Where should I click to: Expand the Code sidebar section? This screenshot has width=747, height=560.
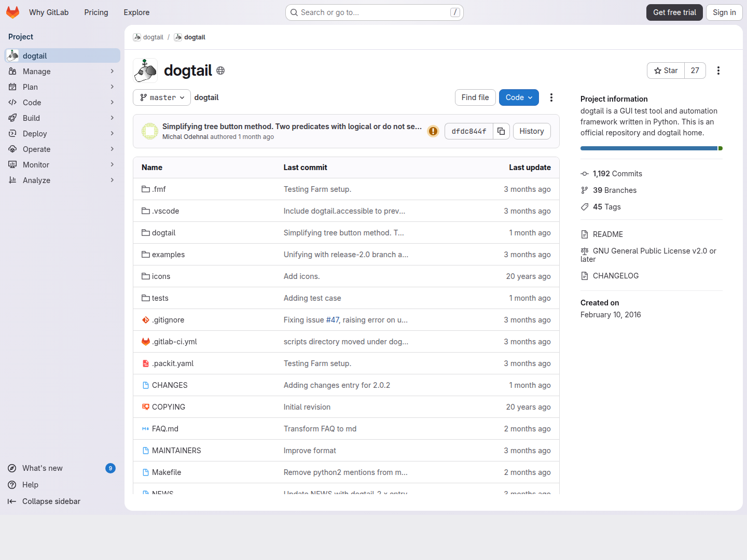(x=62, y=103)
